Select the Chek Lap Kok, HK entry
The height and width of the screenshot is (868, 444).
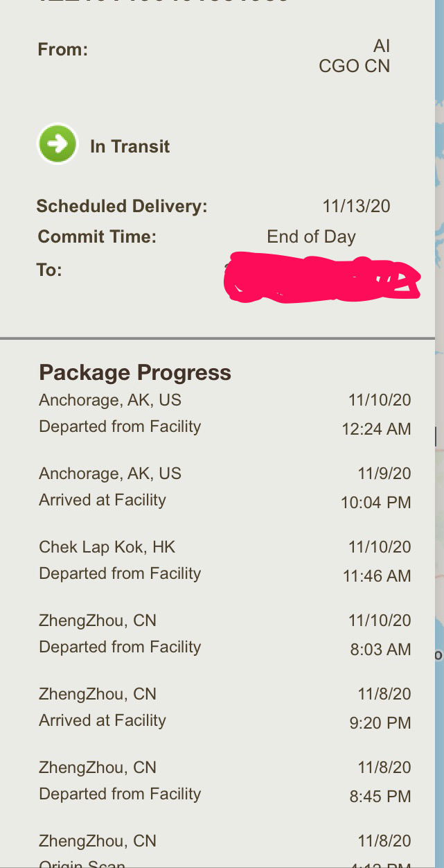pos(107,547)
